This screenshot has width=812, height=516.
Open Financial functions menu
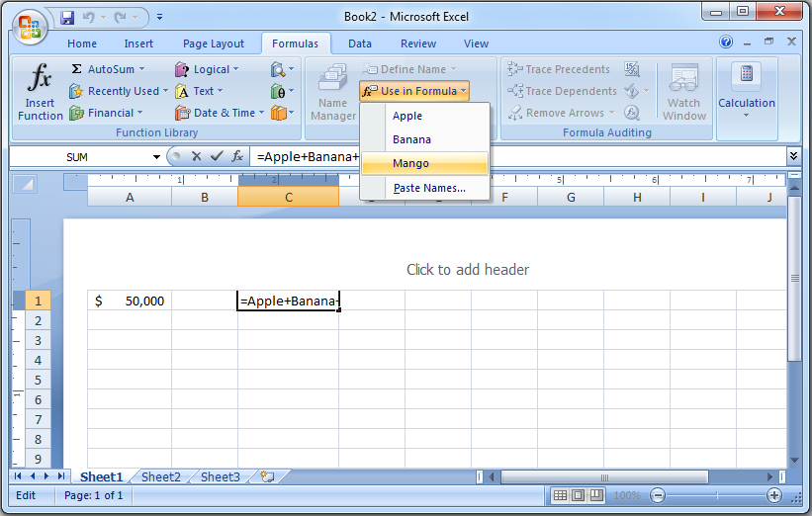106,113
